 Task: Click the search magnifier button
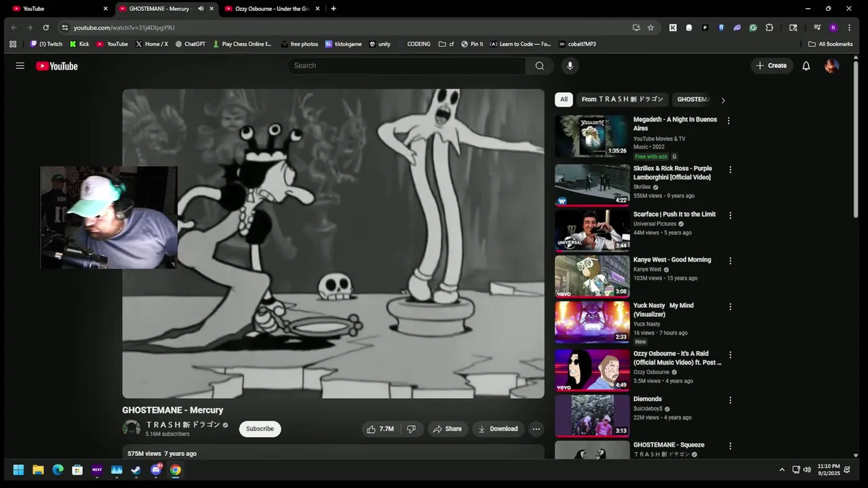539,66
